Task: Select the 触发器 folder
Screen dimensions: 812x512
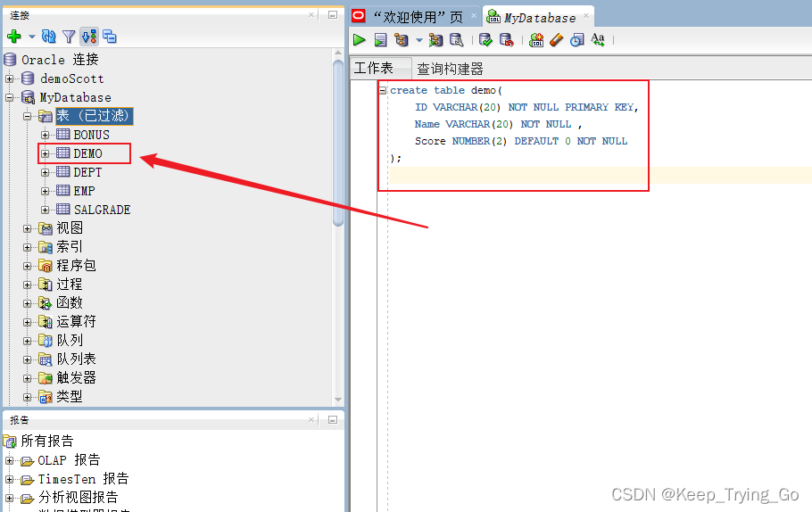Action: [x=76, y=378]
